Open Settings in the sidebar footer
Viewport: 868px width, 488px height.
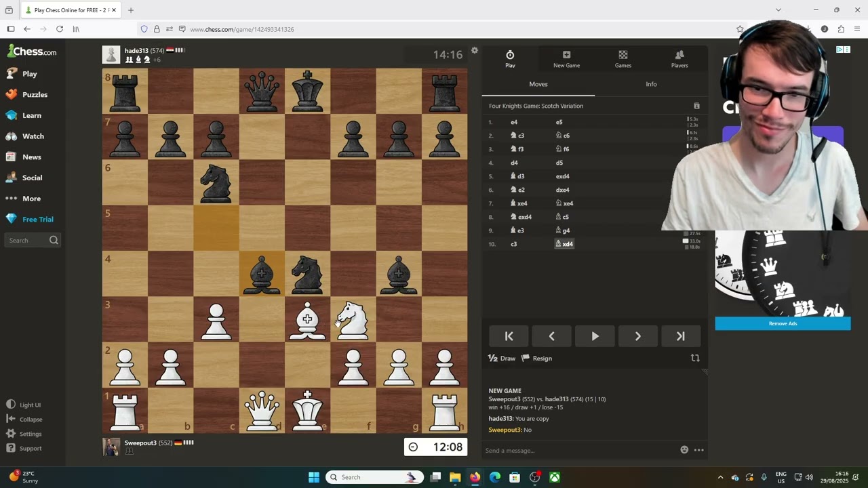click(24, 434)
